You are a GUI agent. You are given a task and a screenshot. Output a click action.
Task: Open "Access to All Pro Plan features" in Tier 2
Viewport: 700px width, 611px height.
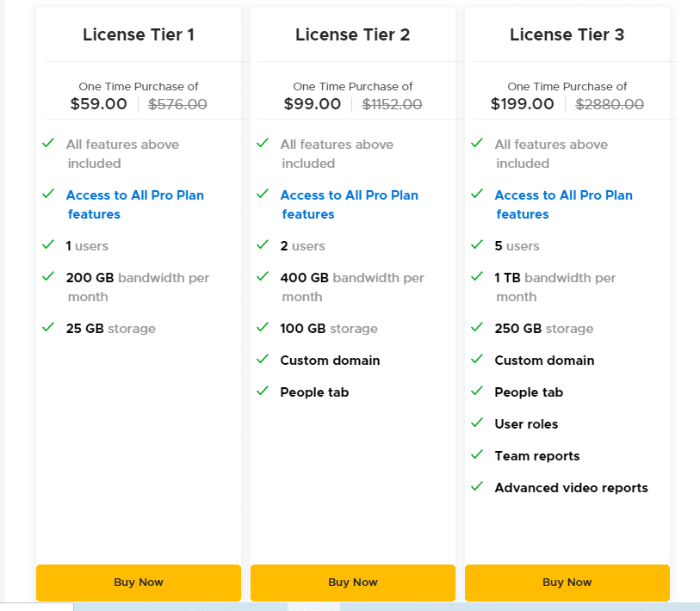[350, 204]
